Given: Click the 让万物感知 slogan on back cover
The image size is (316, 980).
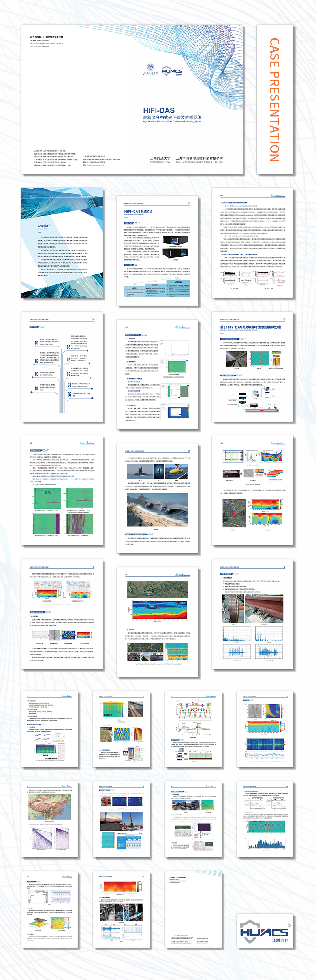Looking at the screenshot, I should point(47,37).
